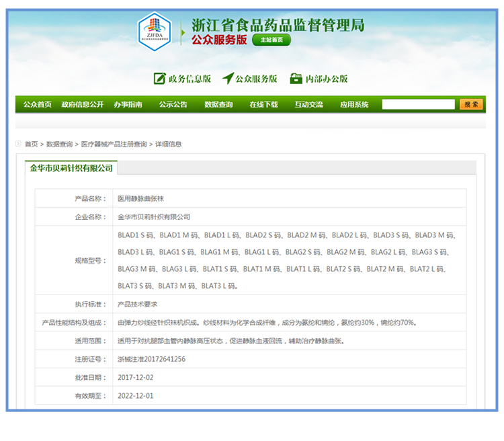Click the pencil icon beside 政务信息版
Viewport: 504px width, 441px height.
160,79
